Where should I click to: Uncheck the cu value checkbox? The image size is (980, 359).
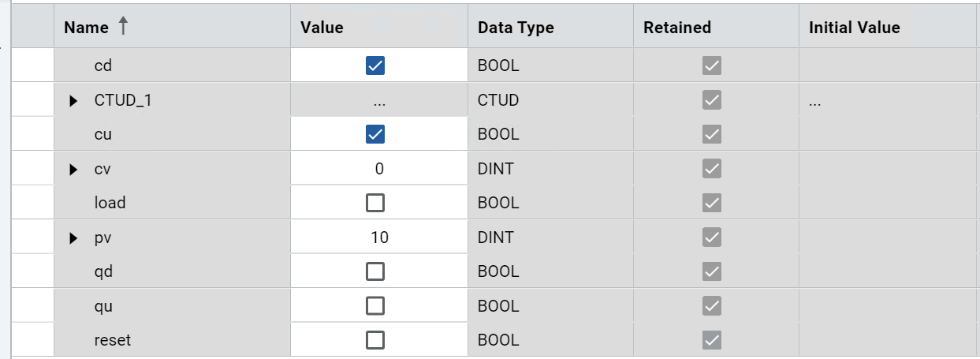pyautogui.click(x=375, y=134)
